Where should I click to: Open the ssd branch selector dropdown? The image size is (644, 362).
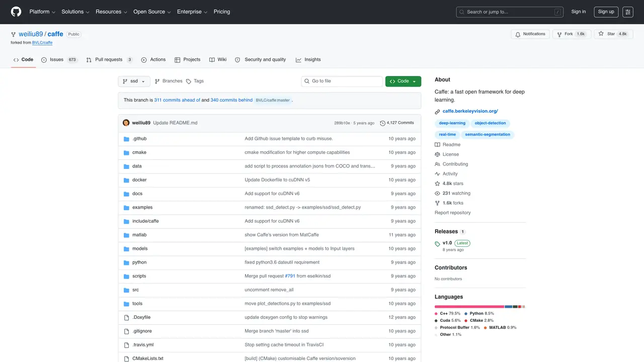pos(134,81)
